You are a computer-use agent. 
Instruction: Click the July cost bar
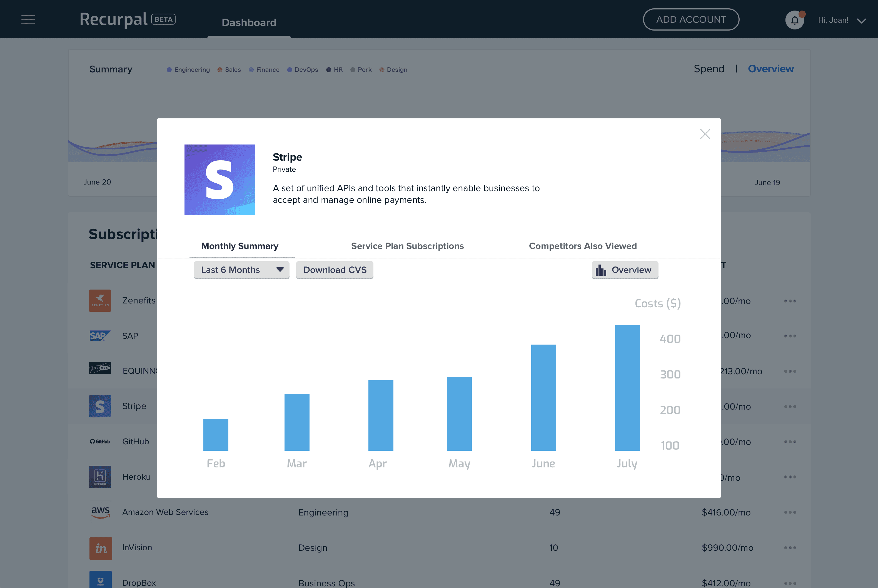[x=628, y=388]
